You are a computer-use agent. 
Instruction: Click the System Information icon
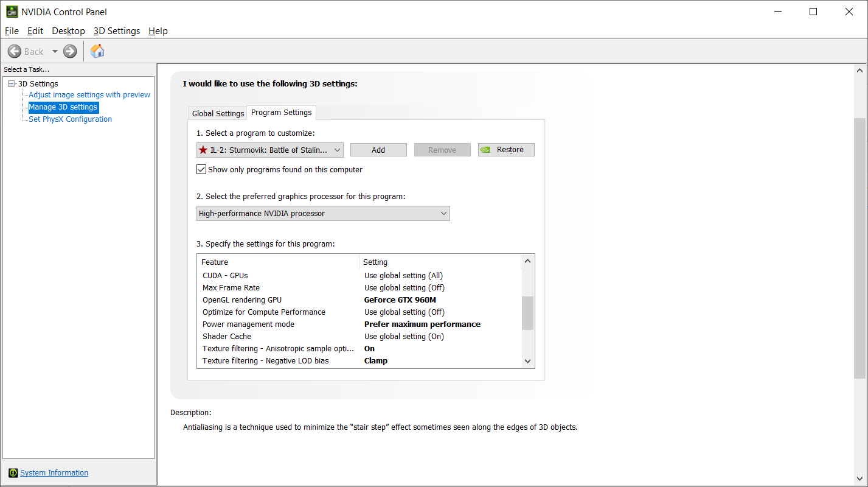pyautogui.click(x=13, y=473)
